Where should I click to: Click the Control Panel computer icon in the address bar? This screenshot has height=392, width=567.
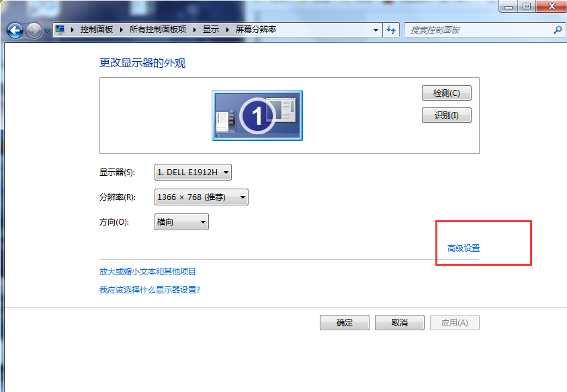click(60, 30)
